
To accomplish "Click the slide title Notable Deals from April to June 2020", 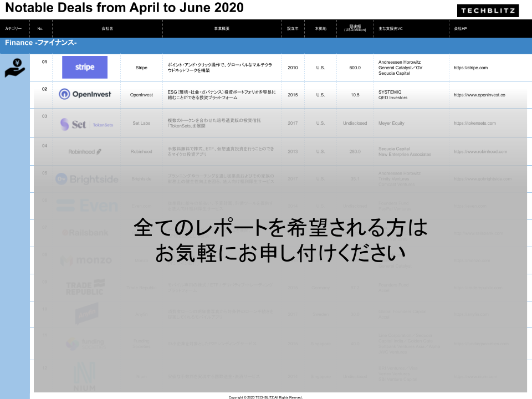I will [x=124, y=7].
